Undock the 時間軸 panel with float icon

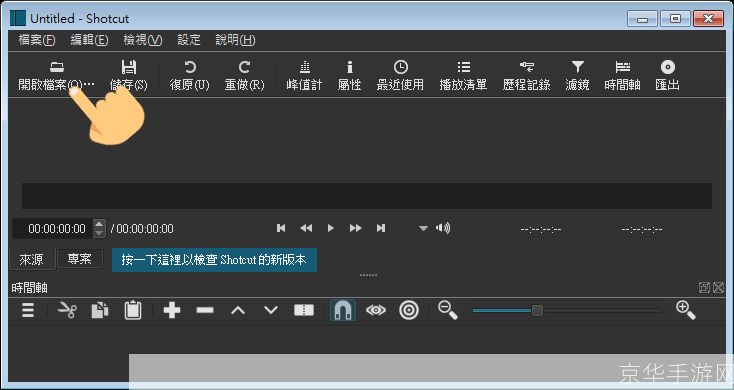(704, 287)
